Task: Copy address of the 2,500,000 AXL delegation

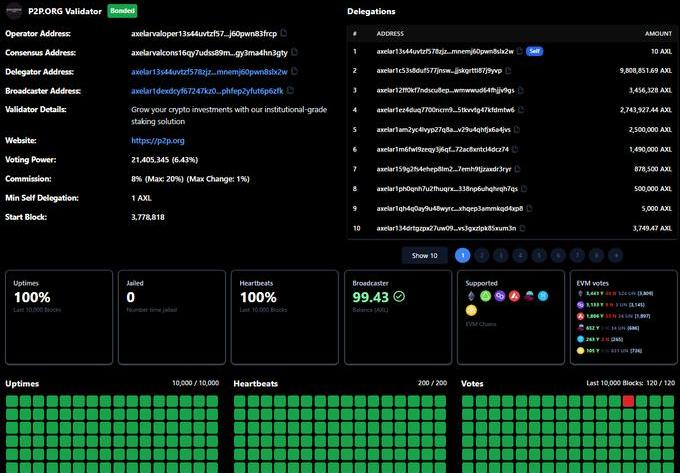Action: tap(517, 129)
